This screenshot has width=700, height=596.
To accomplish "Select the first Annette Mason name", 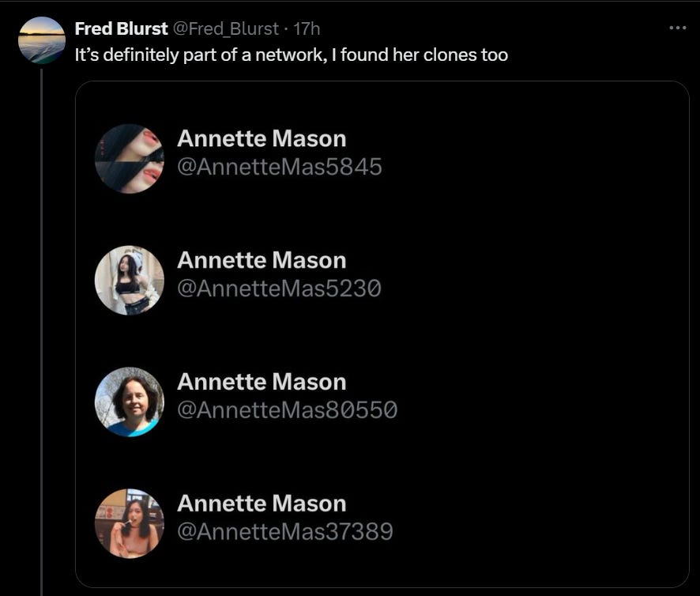I will (x=262, y=138).
